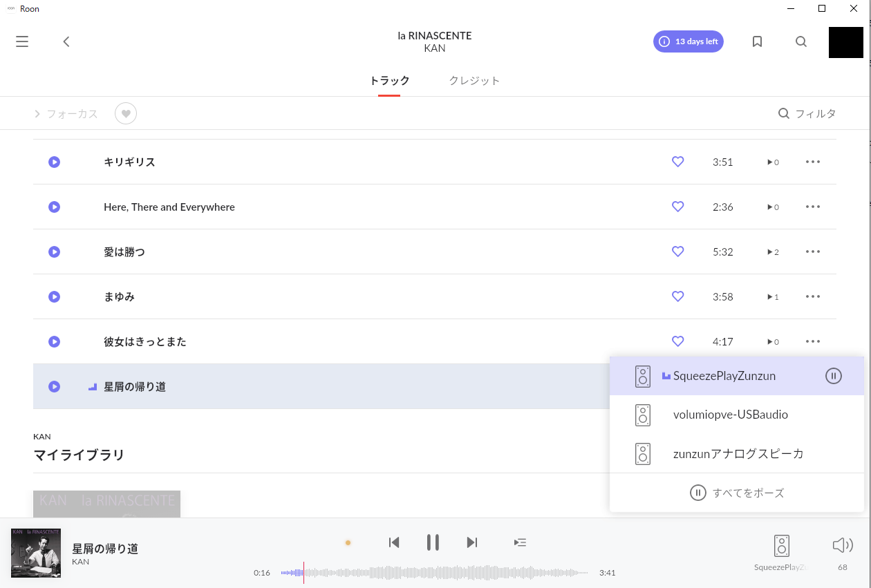Click speaker icon beside zunzunアナログスピーカ

[643, 453]
